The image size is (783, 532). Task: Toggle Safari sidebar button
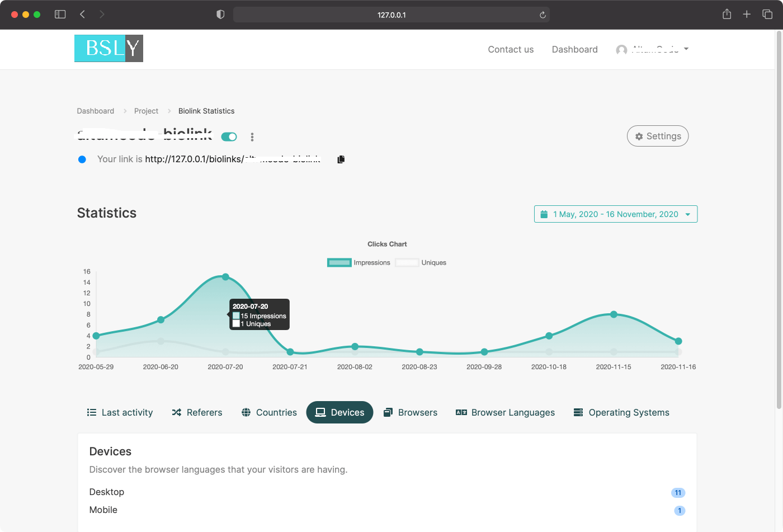click(60, 15)
